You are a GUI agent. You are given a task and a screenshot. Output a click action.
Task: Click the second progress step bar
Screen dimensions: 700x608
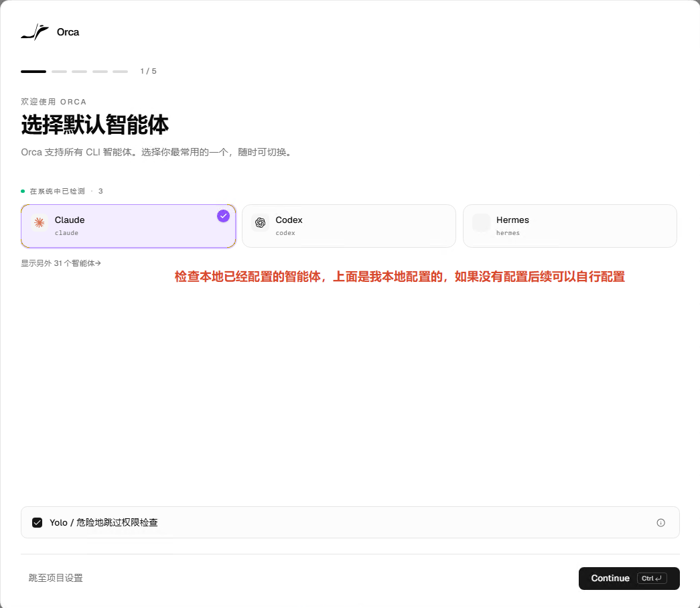tap(59, 72)
